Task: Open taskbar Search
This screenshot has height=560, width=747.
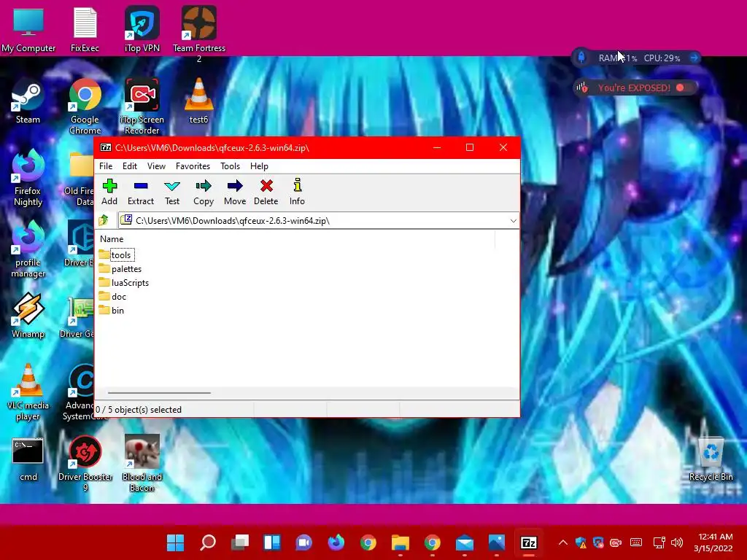Action: (x=208, y=542)
